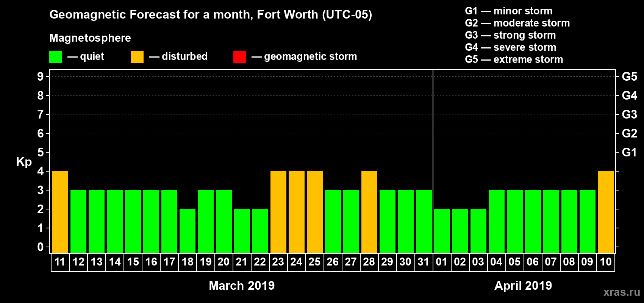Click the 'G3' right axis label

(630, 114)
